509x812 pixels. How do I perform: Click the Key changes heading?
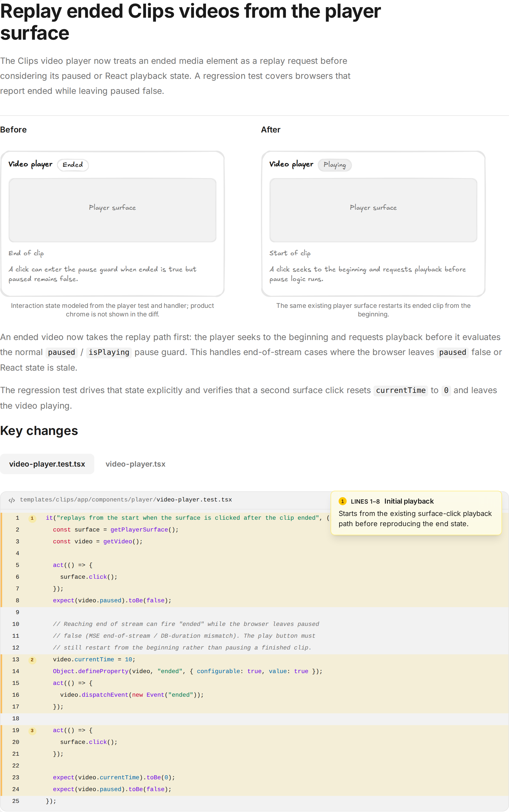pos(39,431)
